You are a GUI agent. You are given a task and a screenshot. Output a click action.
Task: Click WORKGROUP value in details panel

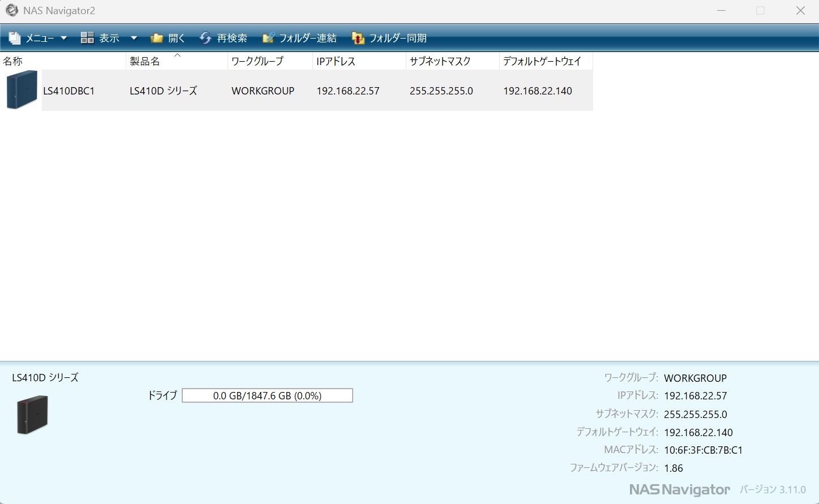[x=695, y=378]
